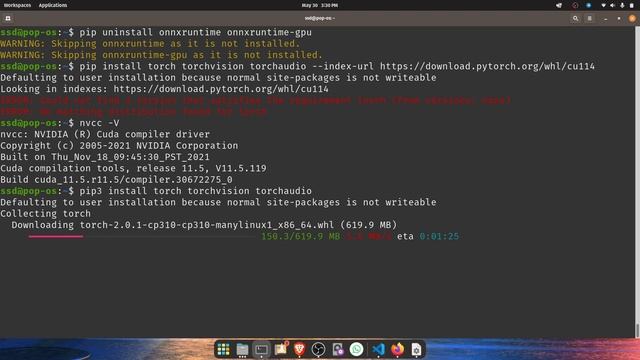Click 'nvcc: NVIDIA (R) Cuda compiler driver' line
Viewport: 640px width, 360px height.
point(105,134)
